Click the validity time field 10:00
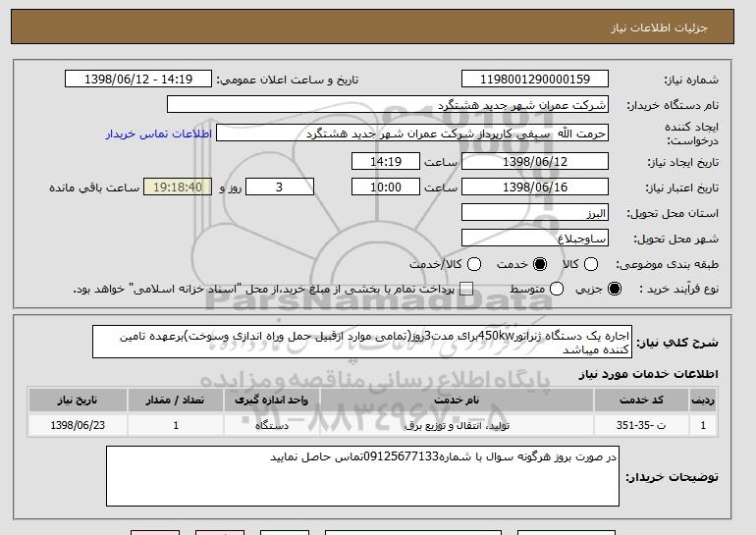756x535 pixels. (x=386, y=187)
